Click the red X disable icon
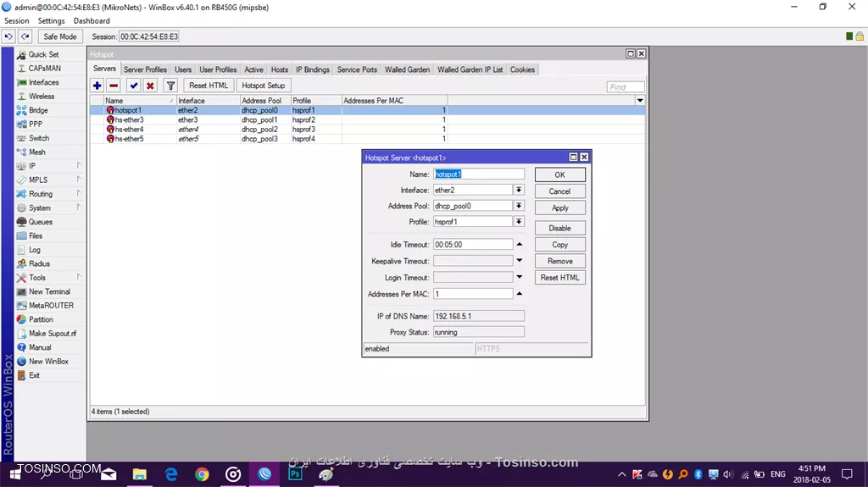868x487 pixels. point(150,86)
